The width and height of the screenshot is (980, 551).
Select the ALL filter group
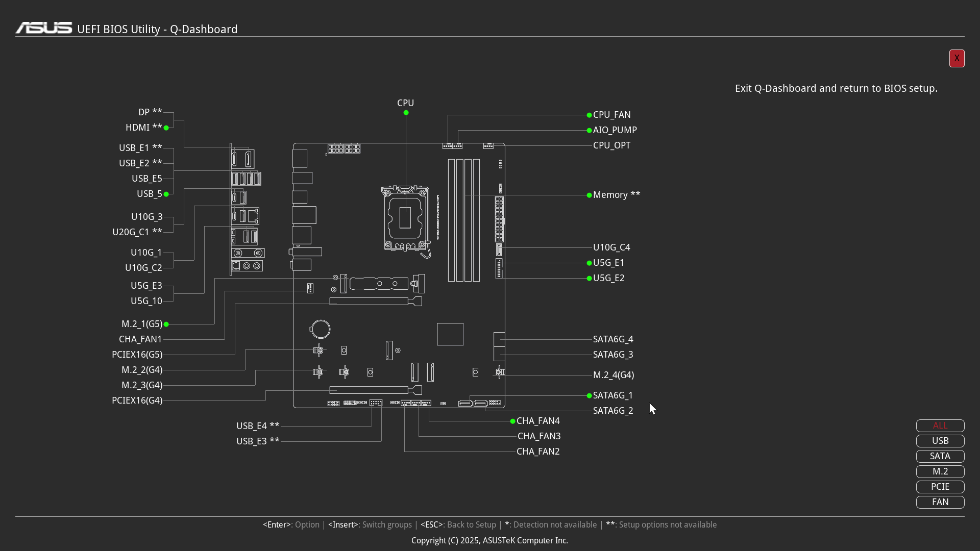(940, 425)
